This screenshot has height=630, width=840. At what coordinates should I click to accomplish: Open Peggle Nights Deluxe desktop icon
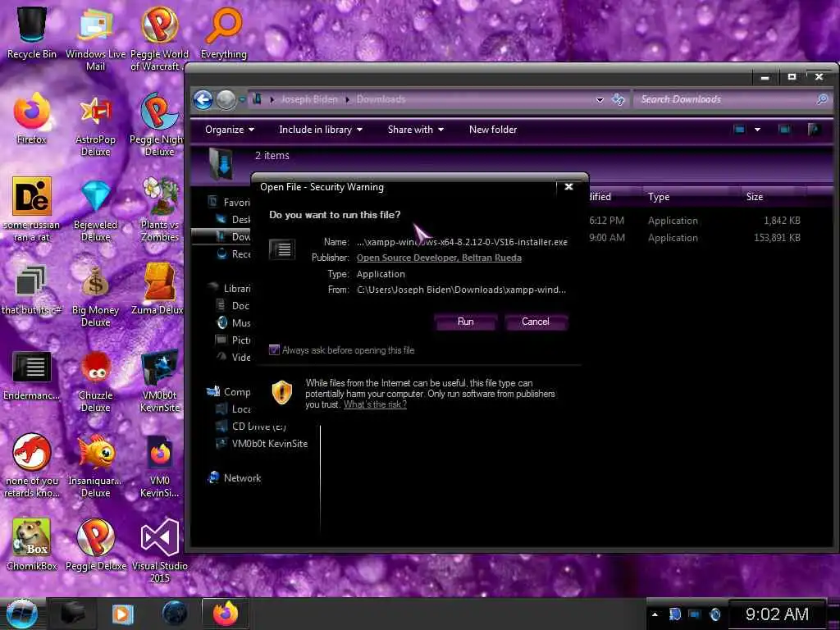pyautogui.click(x=159, y=125)
